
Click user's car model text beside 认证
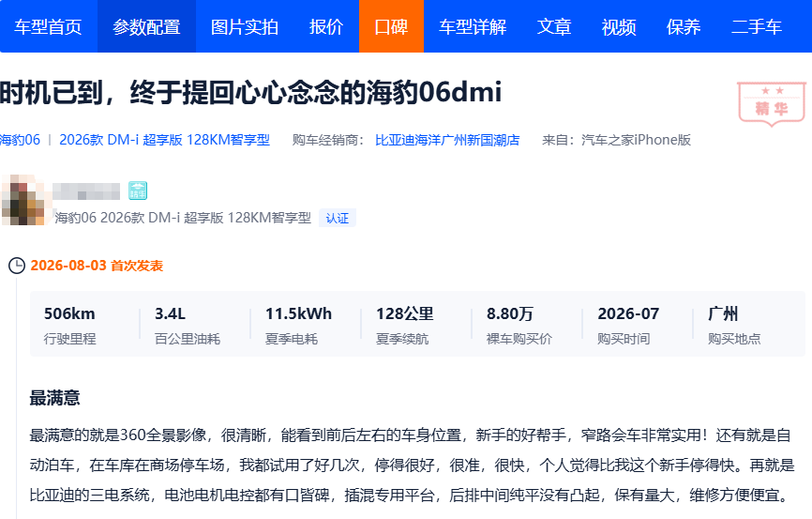click(183, 218)
